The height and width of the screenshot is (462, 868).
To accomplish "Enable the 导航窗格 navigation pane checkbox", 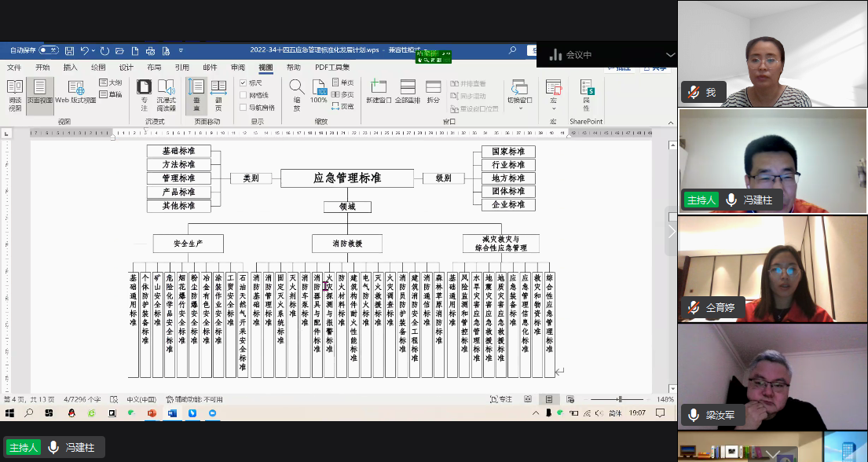I will [x=243, y=108].
